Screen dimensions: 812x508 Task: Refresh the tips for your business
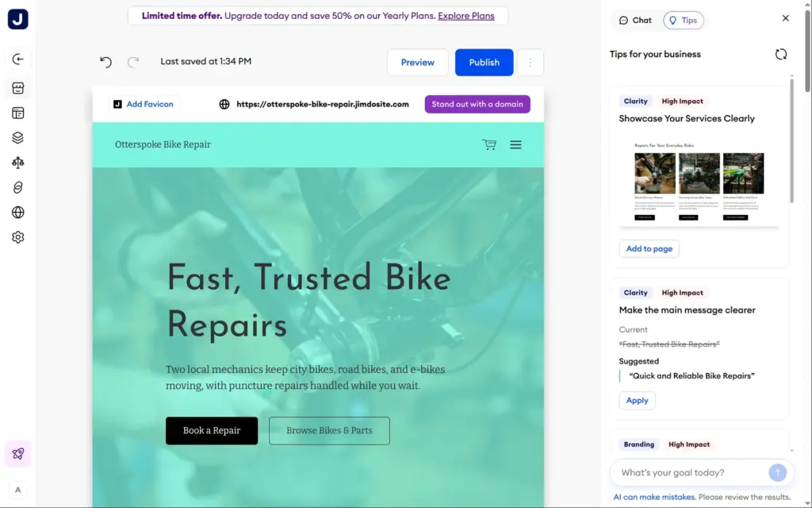coord(781,55)
